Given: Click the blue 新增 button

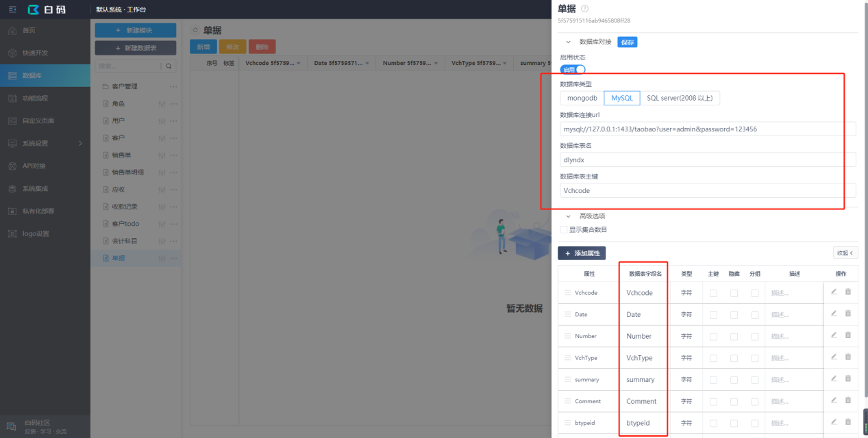Looking at the screenshot, I should coord(203,47).
